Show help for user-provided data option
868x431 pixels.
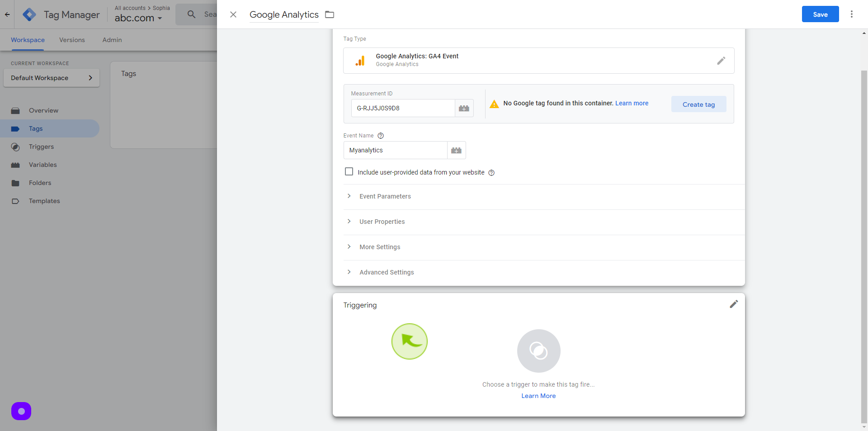(491, 173)
